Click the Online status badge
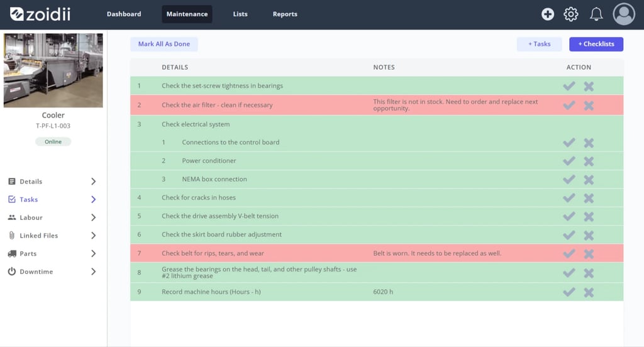 pyautogui.click(x=53, y=141)
